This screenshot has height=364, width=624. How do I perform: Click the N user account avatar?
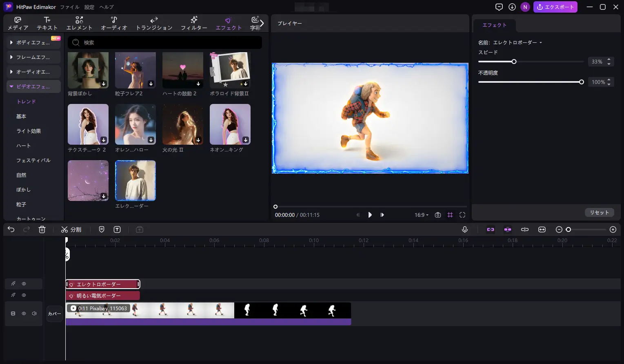[x=525, y=7]
